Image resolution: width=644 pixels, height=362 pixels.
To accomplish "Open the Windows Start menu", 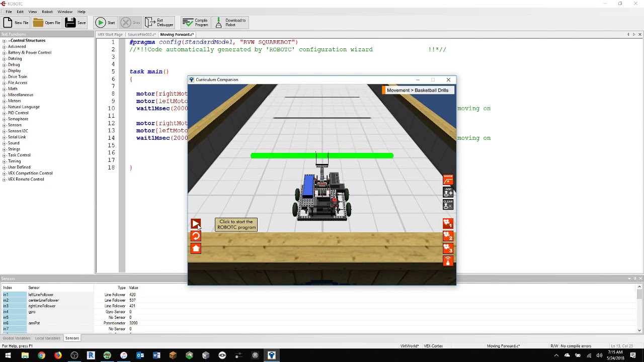I will pyautogui.click(x=8, y=355).
